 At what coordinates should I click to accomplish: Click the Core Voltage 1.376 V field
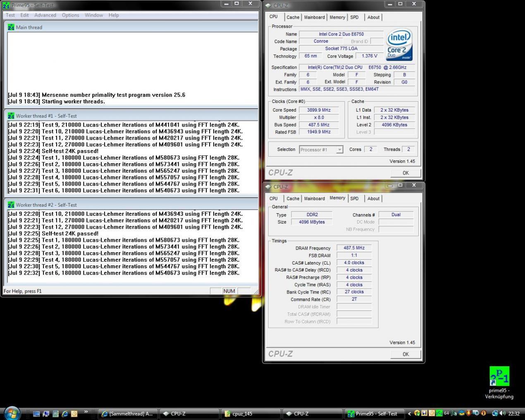click(x=369, y=56)
